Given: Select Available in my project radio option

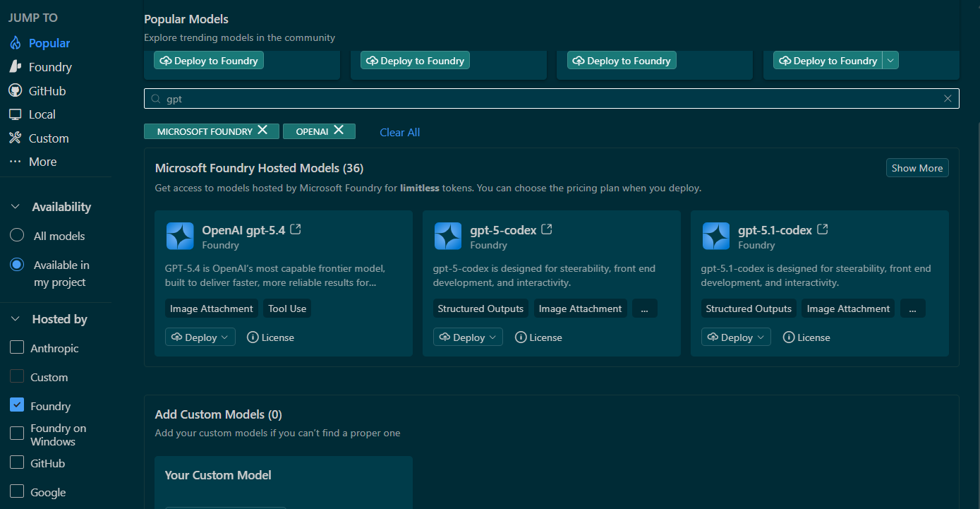Looking at the screenshot, I should (17, 265).
